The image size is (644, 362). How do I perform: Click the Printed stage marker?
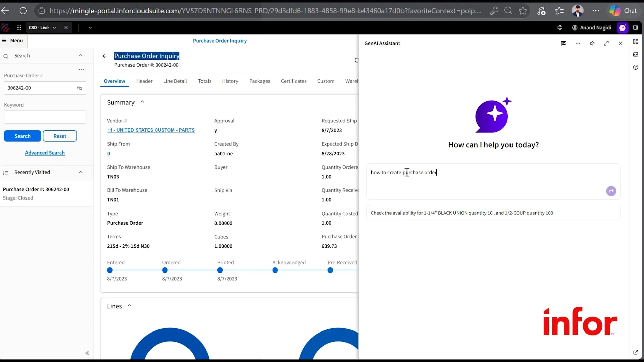220,270
